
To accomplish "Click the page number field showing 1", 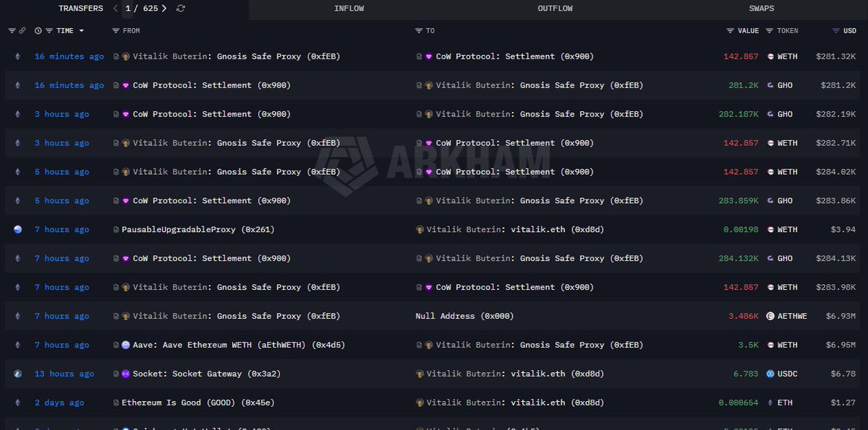I will [x=128, y=9].
